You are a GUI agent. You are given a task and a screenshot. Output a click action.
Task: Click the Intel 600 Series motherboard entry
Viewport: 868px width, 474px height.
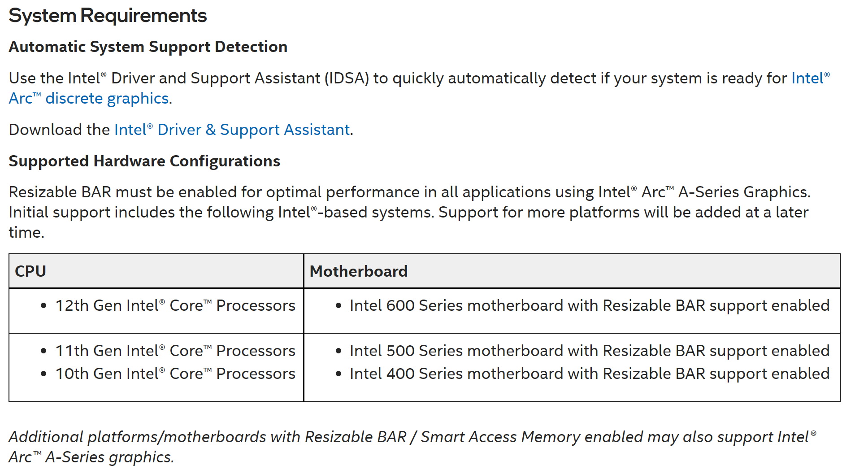click(589, 305)
